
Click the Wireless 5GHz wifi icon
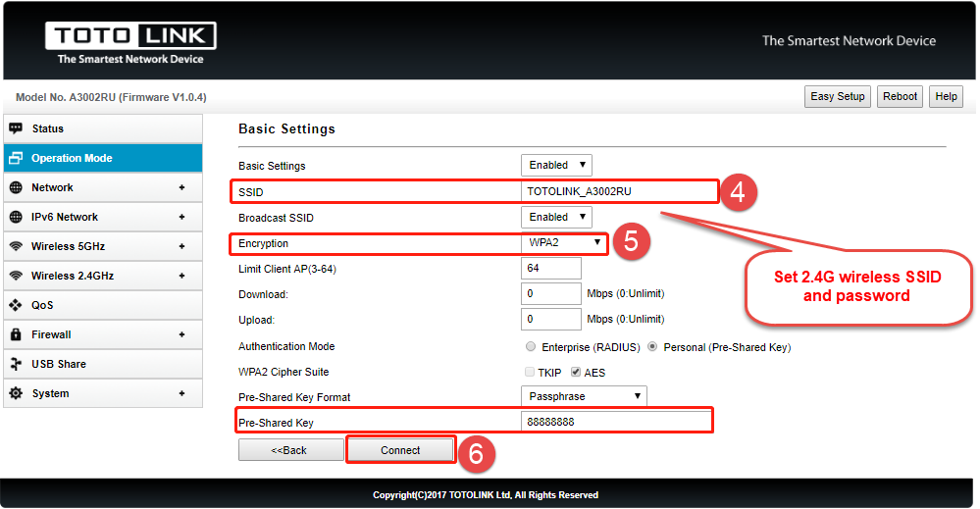pos(17,246)
